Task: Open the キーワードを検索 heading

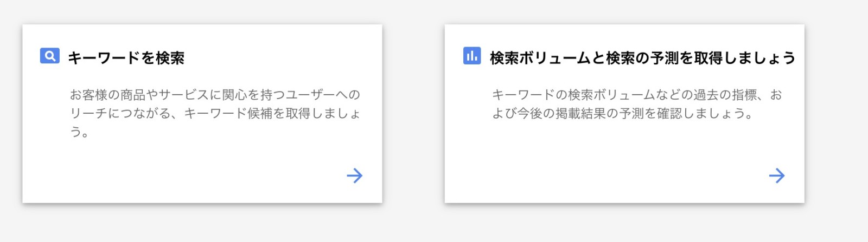Action: [126, 58]
